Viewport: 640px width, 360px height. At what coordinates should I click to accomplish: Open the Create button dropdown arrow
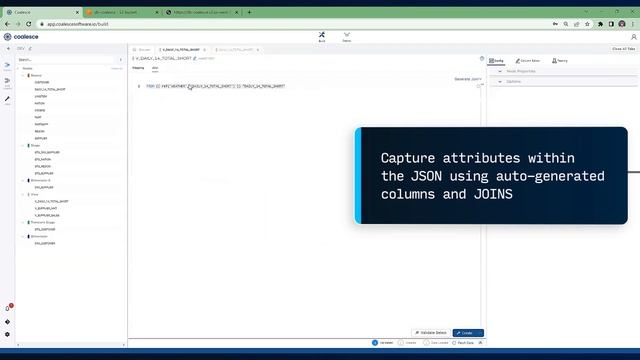480,333
